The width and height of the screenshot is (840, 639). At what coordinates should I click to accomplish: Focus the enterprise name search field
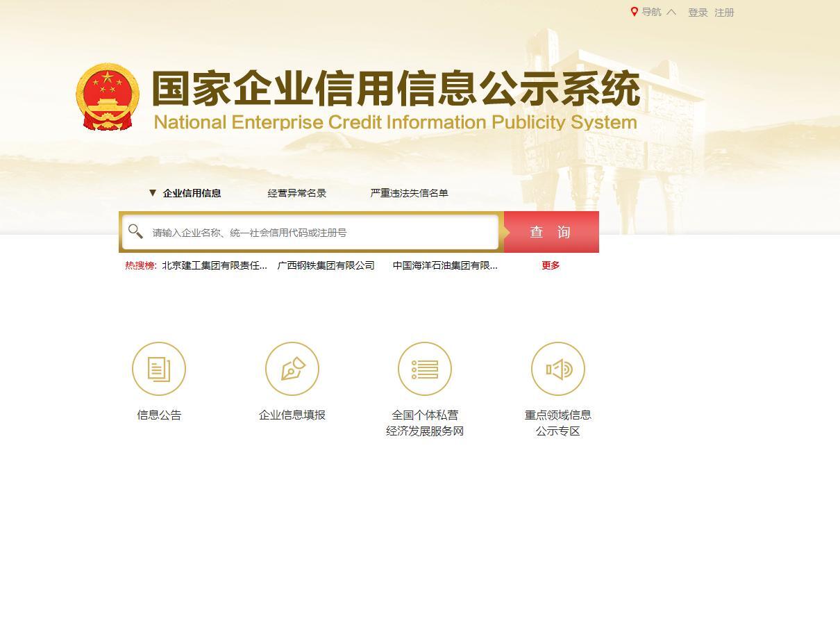(310, 232)
